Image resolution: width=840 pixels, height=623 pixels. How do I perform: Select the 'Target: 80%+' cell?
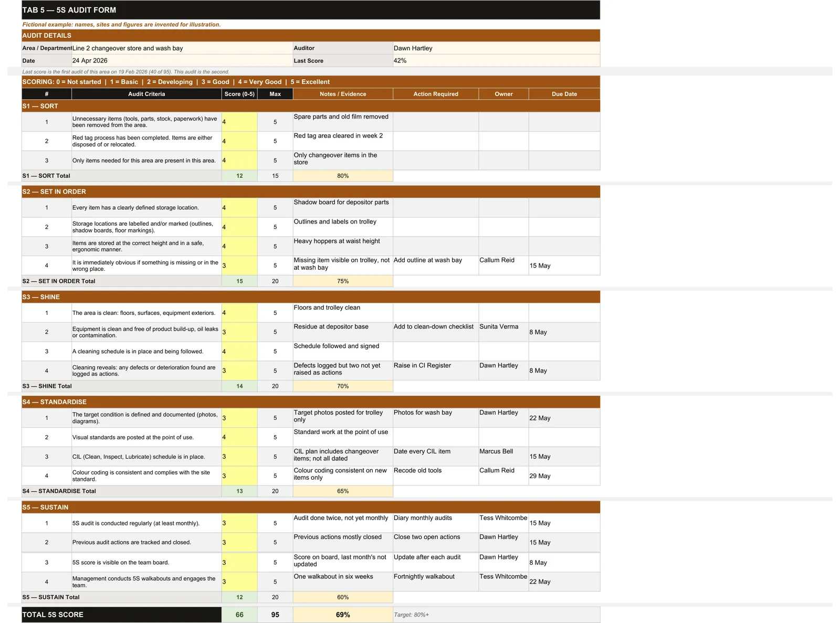pos(496,615)
